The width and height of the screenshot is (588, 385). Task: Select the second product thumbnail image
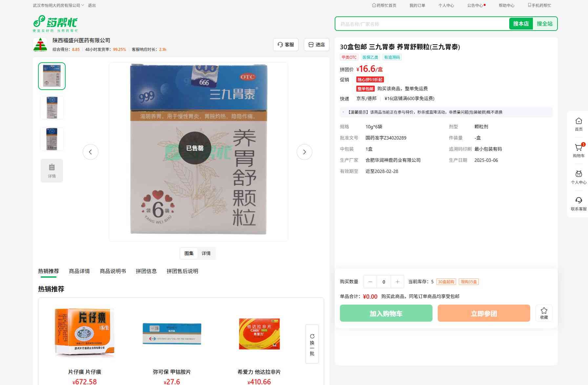(x=52, y=108)
